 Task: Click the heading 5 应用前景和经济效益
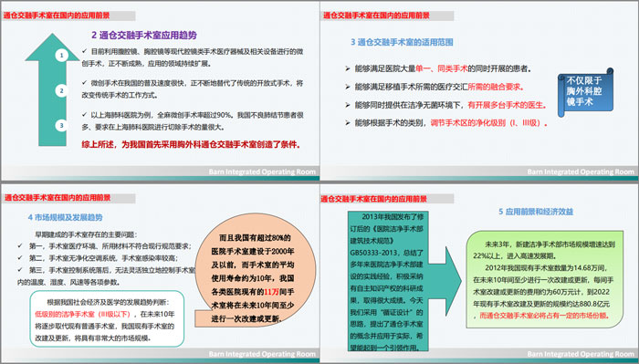coord(536,212)
